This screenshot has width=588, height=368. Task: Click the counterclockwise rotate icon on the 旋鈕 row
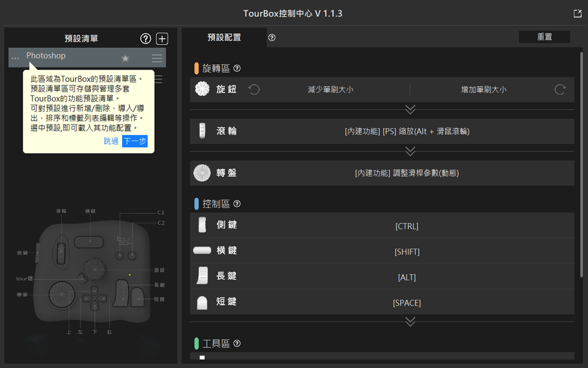point(254,89)
